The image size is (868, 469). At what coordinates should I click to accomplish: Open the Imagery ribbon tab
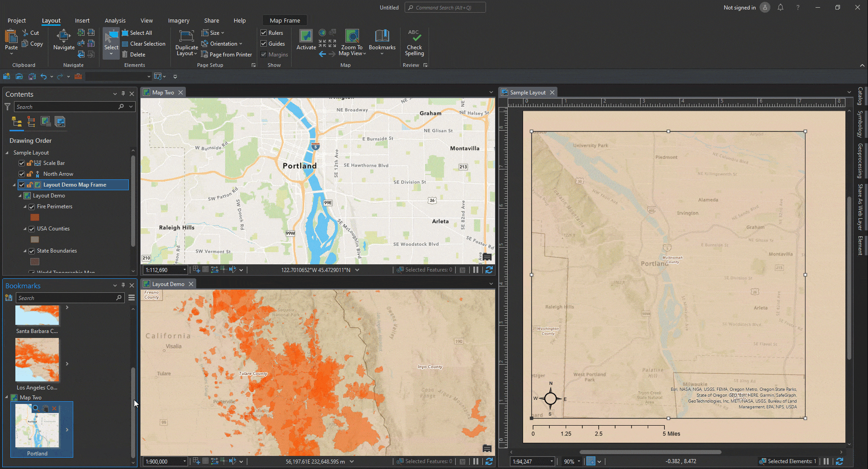click(179, 21)
